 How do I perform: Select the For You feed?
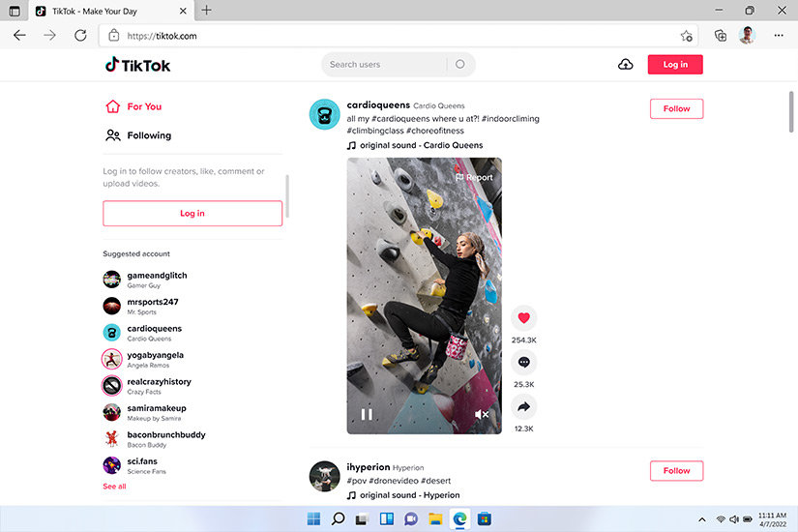133,106
